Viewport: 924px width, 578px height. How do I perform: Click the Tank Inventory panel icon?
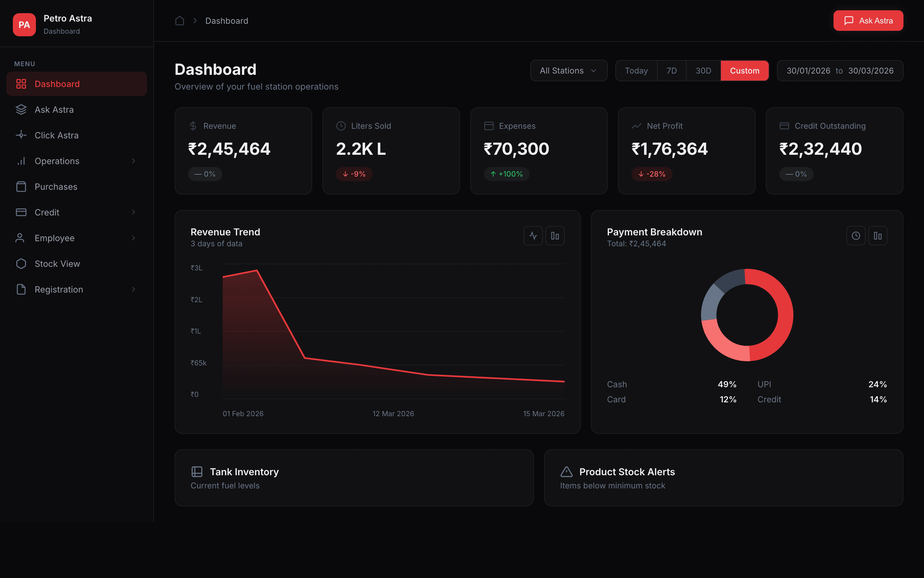[x=197, y=472]
